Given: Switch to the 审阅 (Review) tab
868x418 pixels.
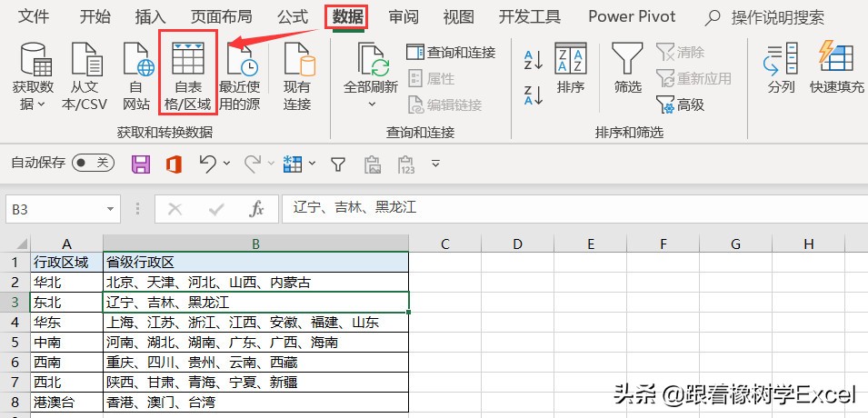Looking at the screenshot, I should 404,16.
